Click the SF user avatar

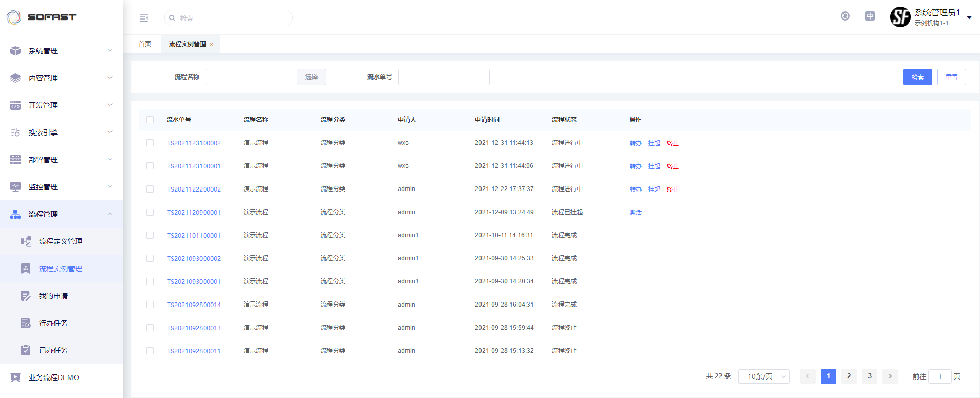[900, 17]
